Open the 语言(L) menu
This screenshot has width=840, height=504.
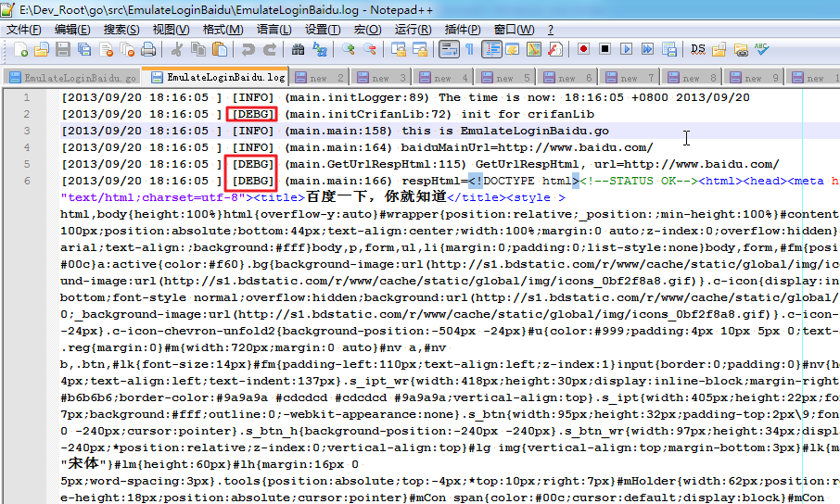274,30
